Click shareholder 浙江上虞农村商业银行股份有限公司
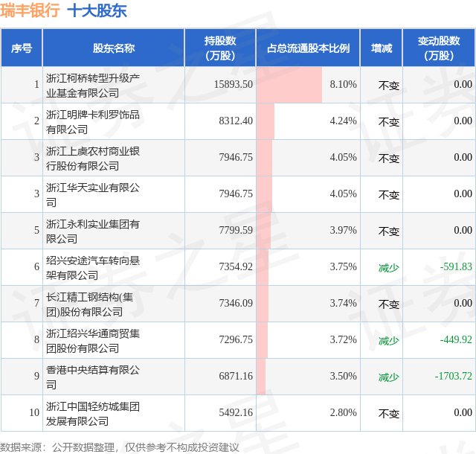Image resolution: width=476 pixels, height=454 pixels. 93,159
